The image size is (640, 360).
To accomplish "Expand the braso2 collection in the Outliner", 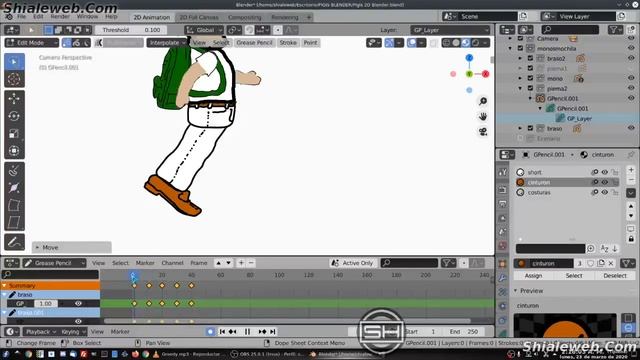I will pyautogui.click(x=520, y=58).
